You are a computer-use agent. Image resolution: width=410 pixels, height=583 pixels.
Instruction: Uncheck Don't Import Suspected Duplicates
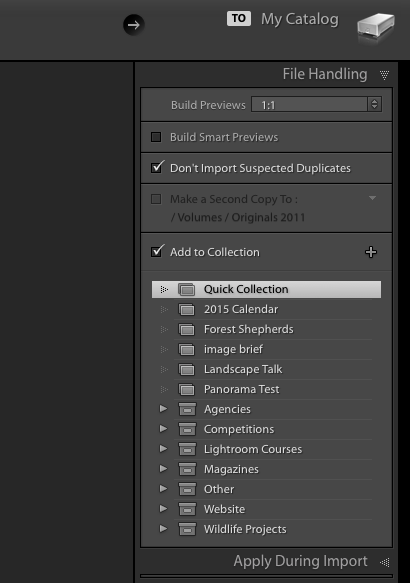tap(156, 168)
